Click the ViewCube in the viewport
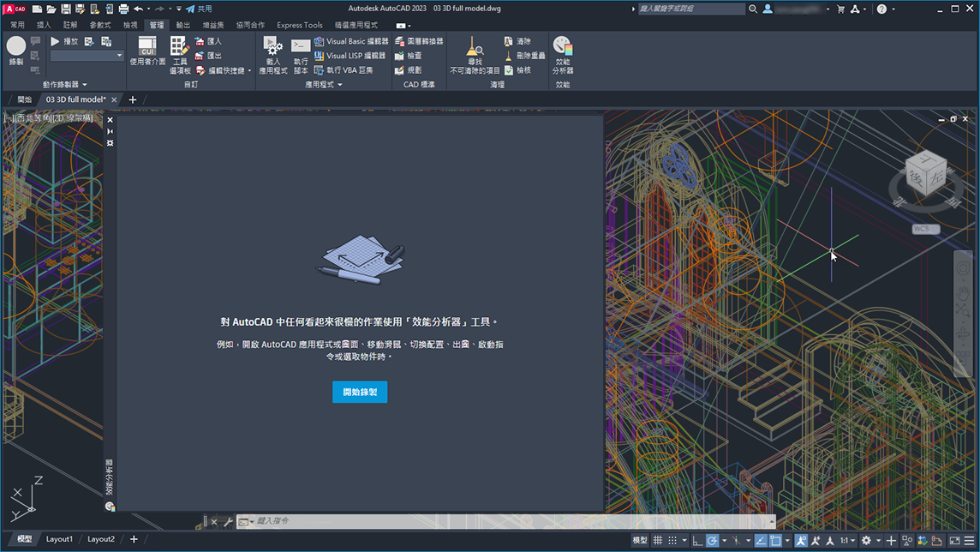The height and width of the screenshot is (552, 980). point(926,174)
